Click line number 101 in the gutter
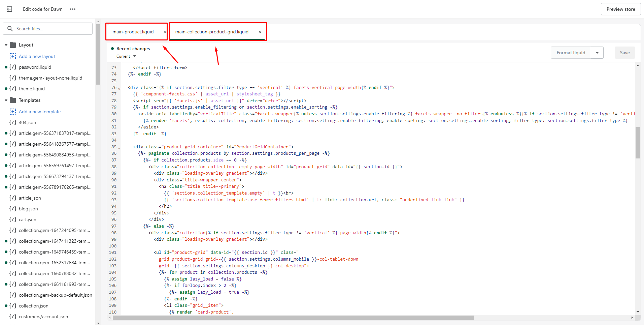 (x=112, y=253)
